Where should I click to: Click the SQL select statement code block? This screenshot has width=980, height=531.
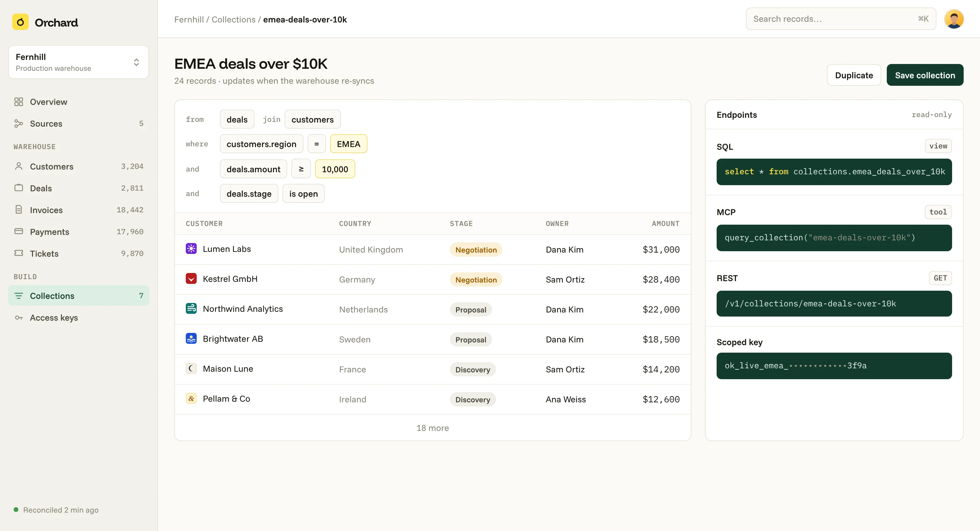834,172
